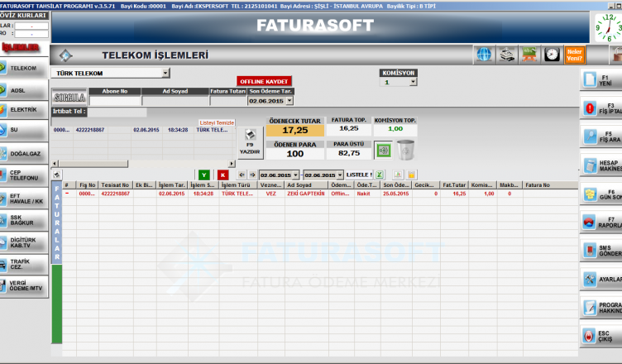622x364 pixels.
Task: Select VERGİ ÖDEME/MTV in left menu
Action: click(x=24, y=285)
